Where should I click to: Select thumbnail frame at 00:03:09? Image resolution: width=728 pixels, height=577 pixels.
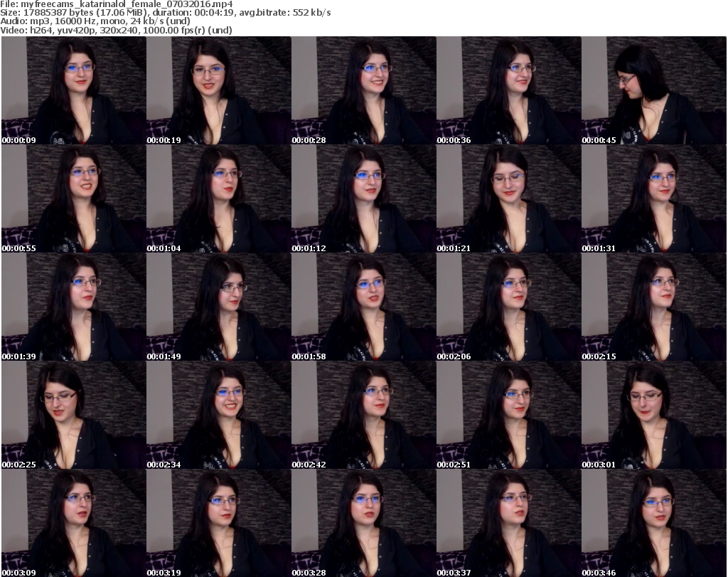point(74,523)
